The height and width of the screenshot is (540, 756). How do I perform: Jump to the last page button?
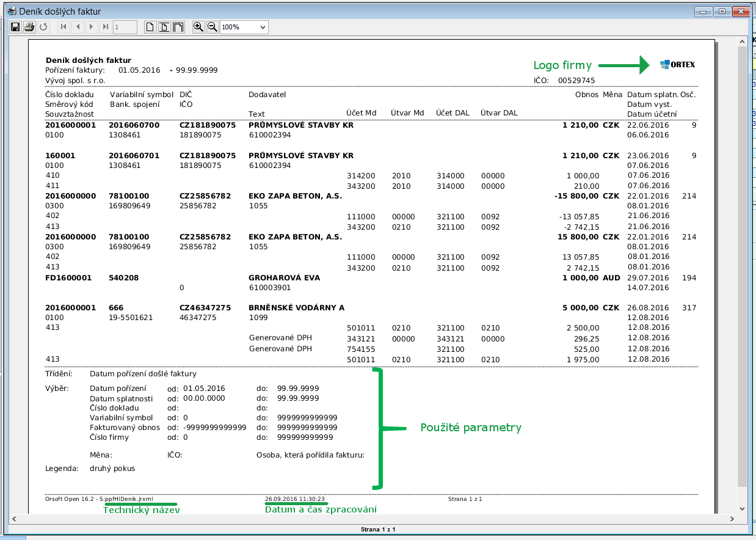tap(106, 27)
